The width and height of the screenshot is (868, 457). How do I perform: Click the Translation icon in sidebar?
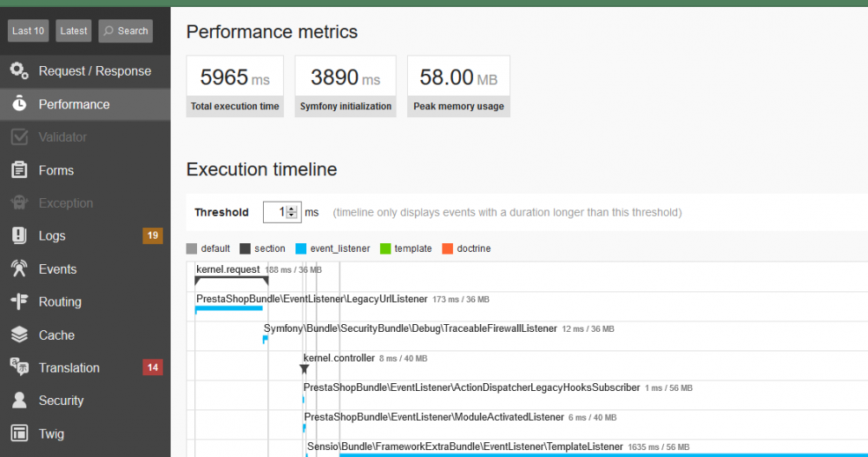click(x=19, y=368)
